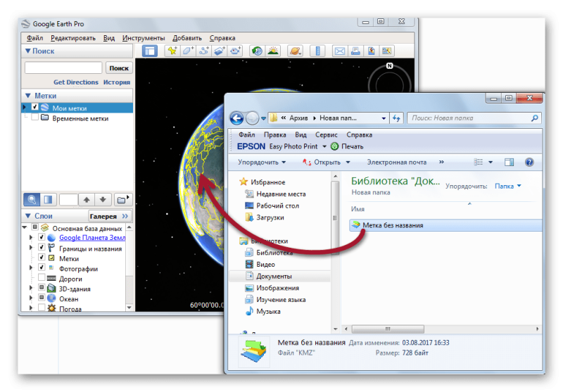The height and width of the screenshot is (392, 563).
Task: Click the Record a Tour camera icon
Action: (235, 51)
